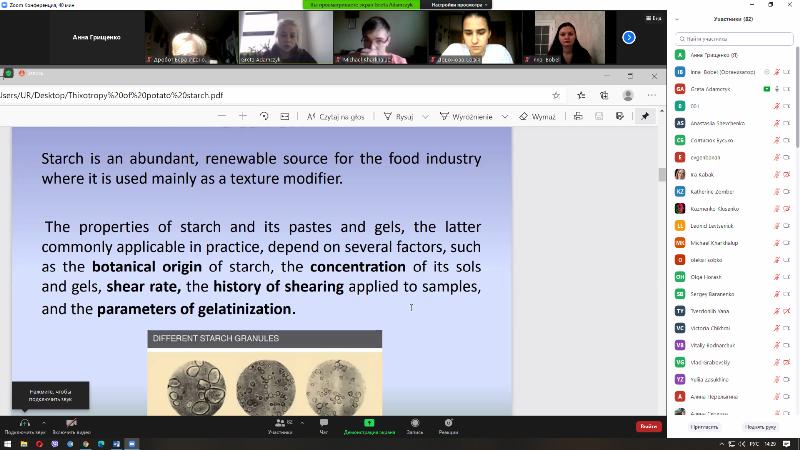
Task: Select the video tile with the lamp
Action: point(191,37)
